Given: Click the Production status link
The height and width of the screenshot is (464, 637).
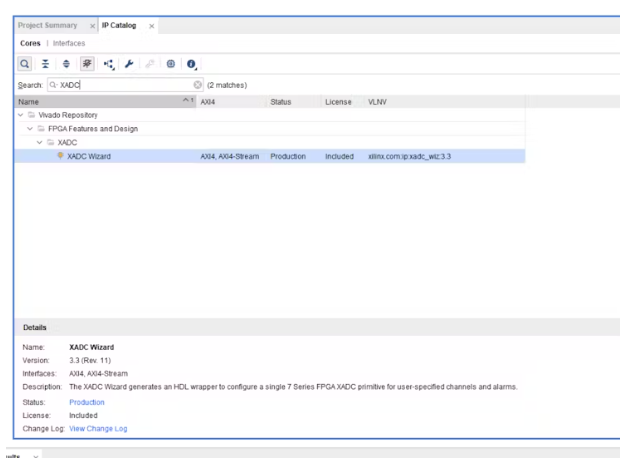Looking at the screenshot, I should [86, 402].
